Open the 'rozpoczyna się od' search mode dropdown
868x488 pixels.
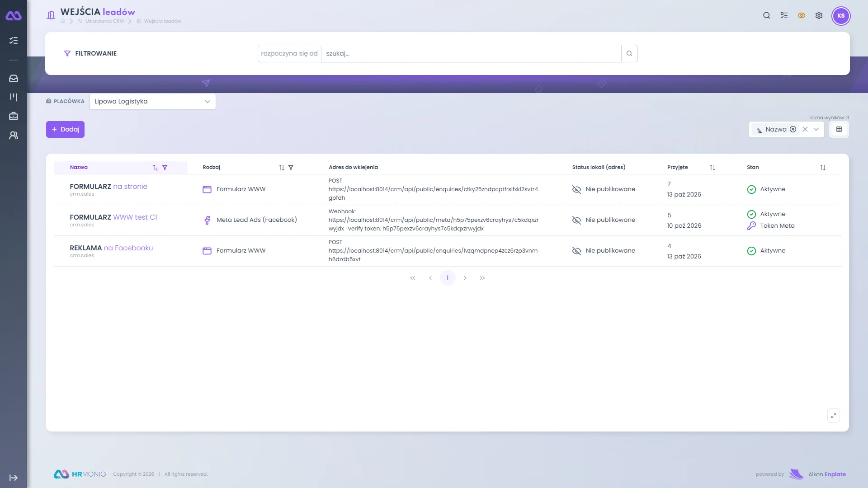click(289, 53)
